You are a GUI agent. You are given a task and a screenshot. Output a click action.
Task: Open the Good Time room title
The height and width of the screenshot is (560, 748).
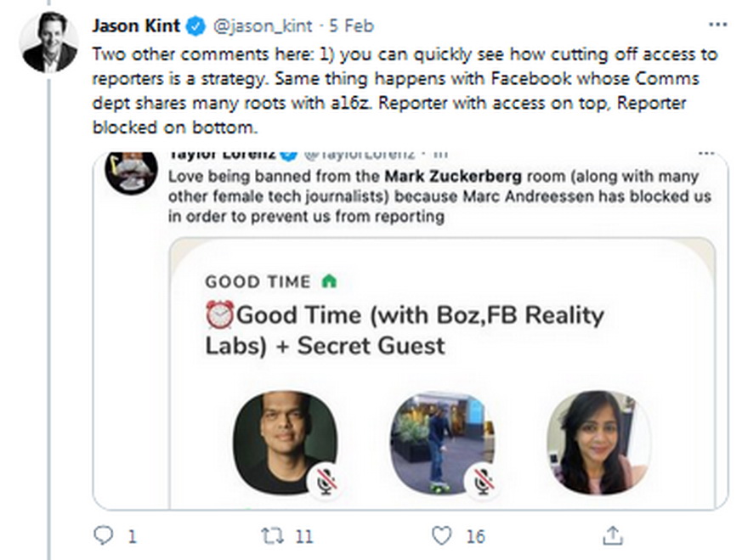404,331
